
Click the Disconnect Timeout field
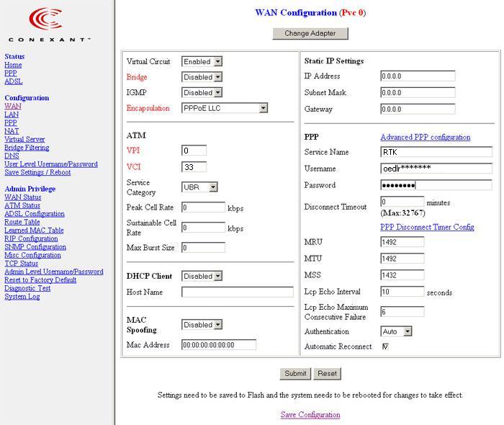(x=402, y=202)
